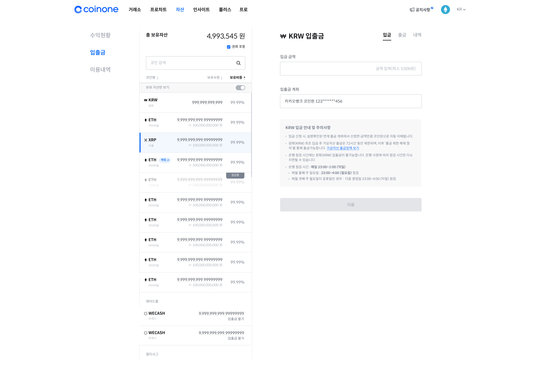Click the ETH staking 위임 badge

[165, 160]
